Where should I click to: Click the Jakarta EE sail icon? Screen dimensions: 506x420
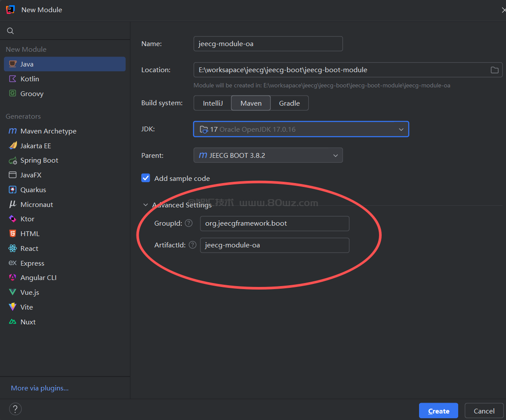point(13,146)
